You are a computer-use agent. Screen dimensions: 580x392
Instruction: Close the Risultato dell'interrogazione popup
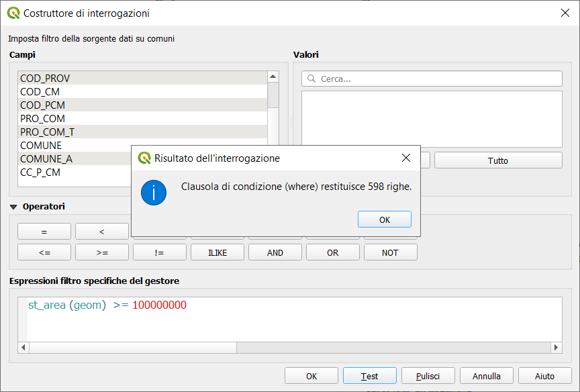pyautogui.click(x=405, y=158)
